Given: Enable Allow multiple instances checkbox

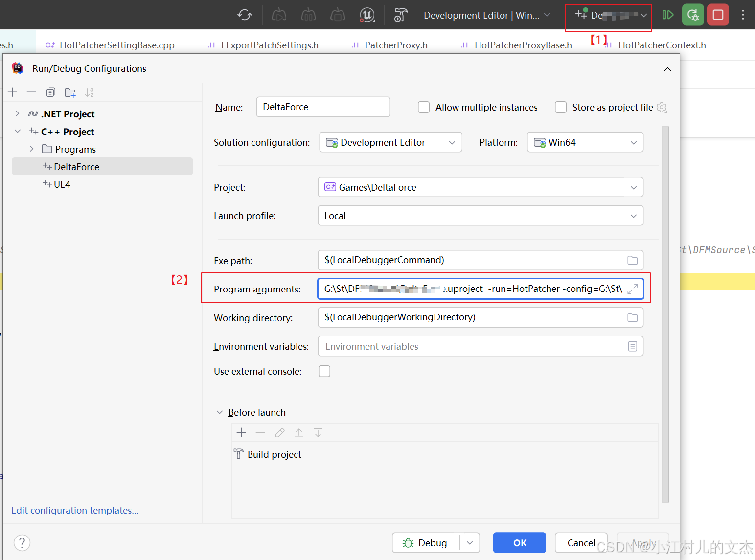Looking at the screenshot, I should [424, 107].
